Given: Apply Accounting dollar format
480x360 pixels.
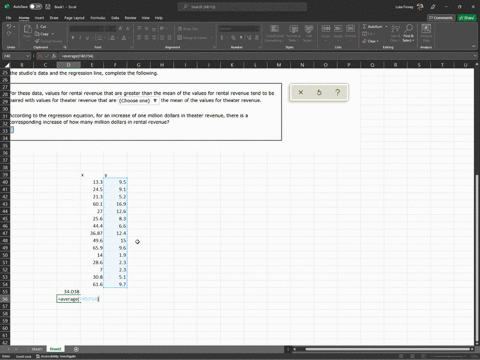Looking at the screenshot, I should [222, 38].
